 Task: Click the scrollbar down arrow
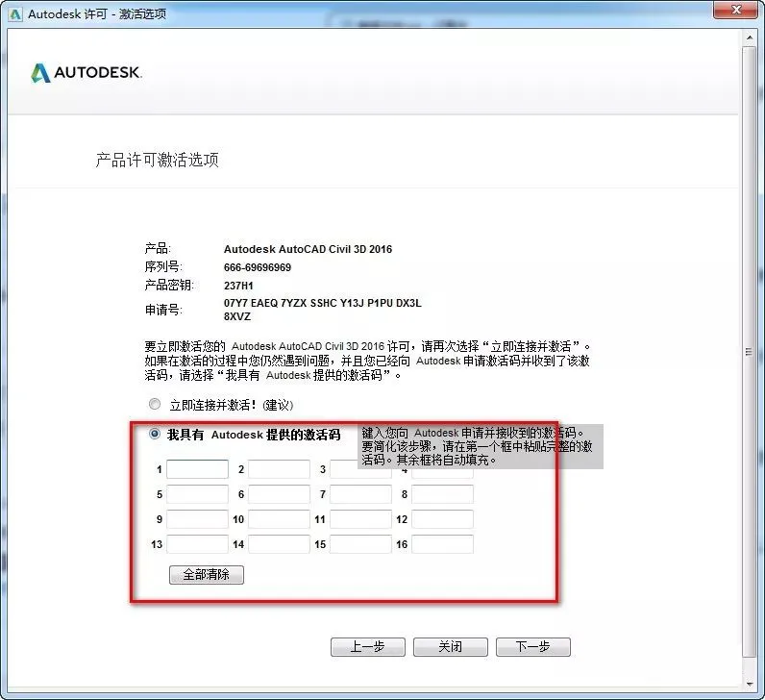(x=750, y=685)
